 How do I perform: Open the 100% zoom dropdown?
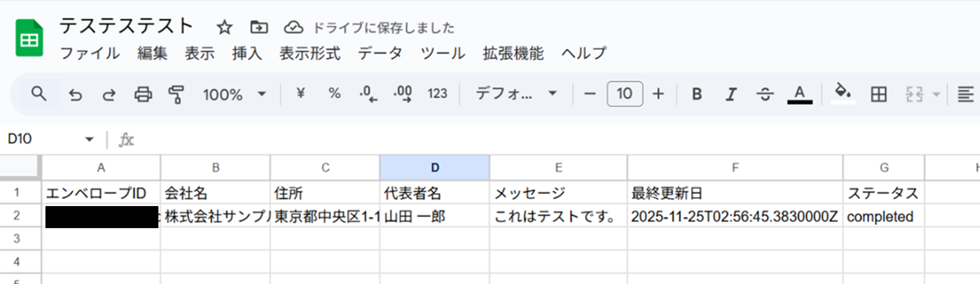[234, 94]
